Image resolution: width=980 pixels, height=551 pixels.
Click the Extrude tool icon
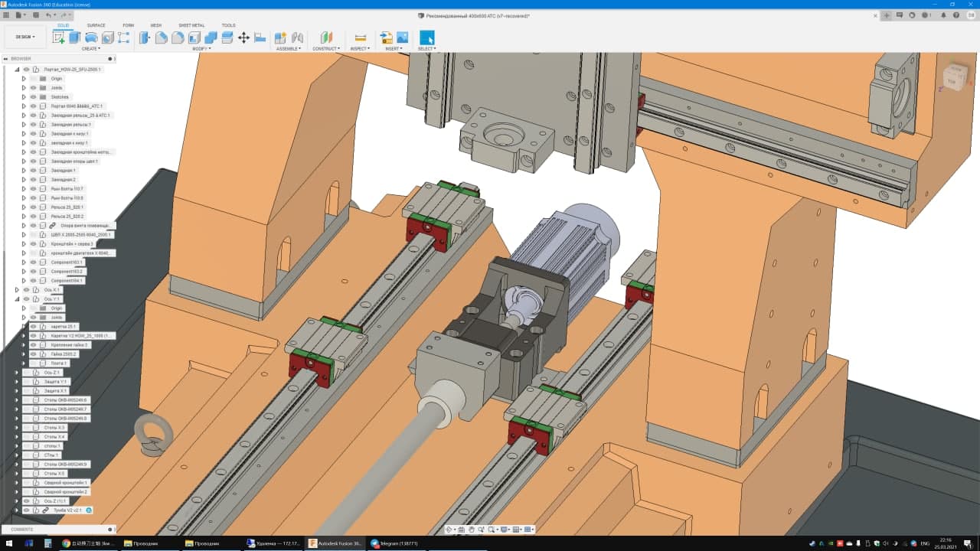pyautogui.click(x=74, y=37)
